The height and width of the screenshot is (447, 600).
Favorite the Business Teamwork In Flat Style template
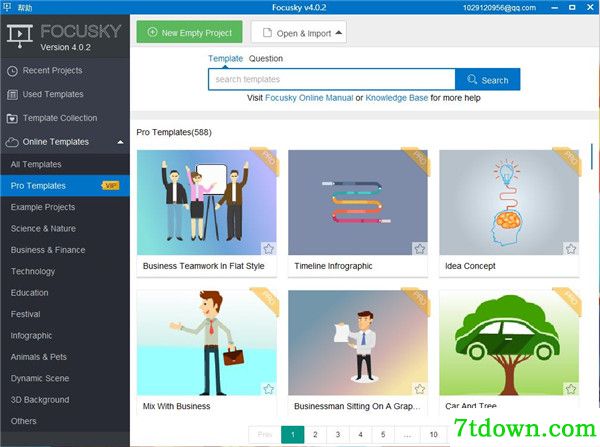point(269,249)
